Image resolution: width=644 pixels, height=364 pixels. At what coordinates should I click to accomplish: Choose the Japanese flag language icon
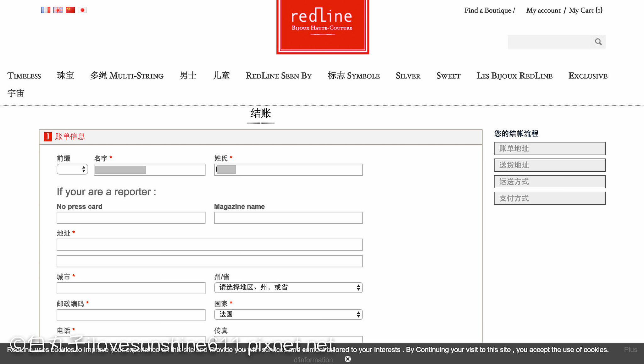(x=82, y=10)
